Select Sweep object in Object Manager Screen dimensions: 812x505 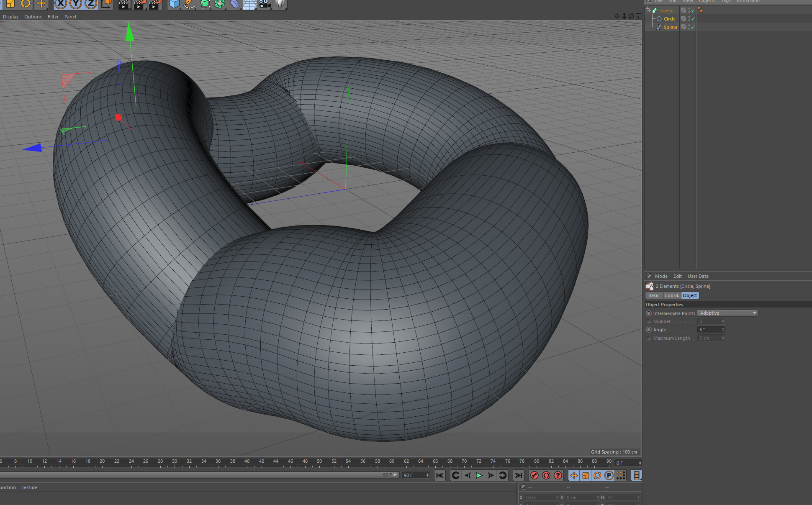click(x=666, y=10)
